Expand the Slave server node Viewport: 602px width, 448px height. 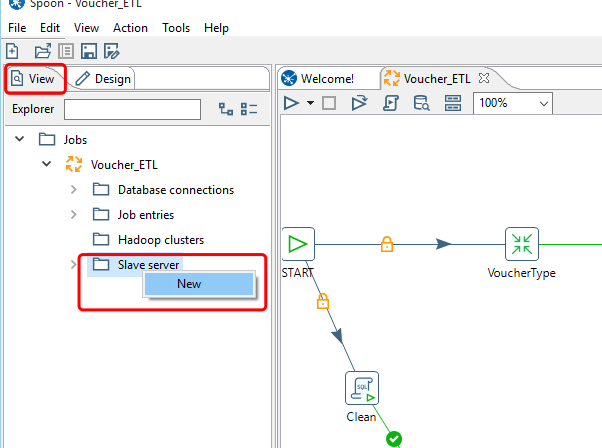[73, 265]
